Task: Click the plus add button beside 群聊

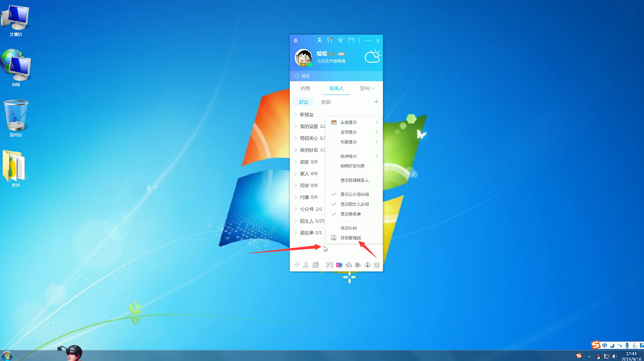Action: coord(376,102)
